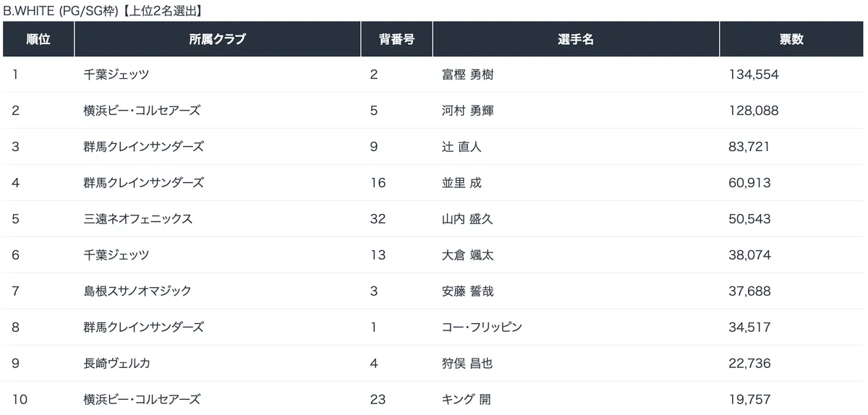Click player name 大倉 颯太

(x=467, y=255)
